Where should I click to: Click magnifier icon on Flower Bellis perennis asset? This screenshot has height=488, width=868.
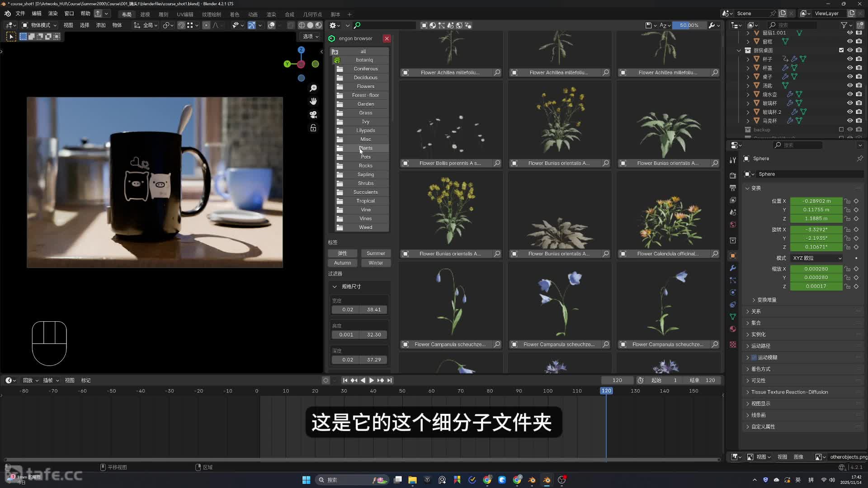click(x=497, y=163)
